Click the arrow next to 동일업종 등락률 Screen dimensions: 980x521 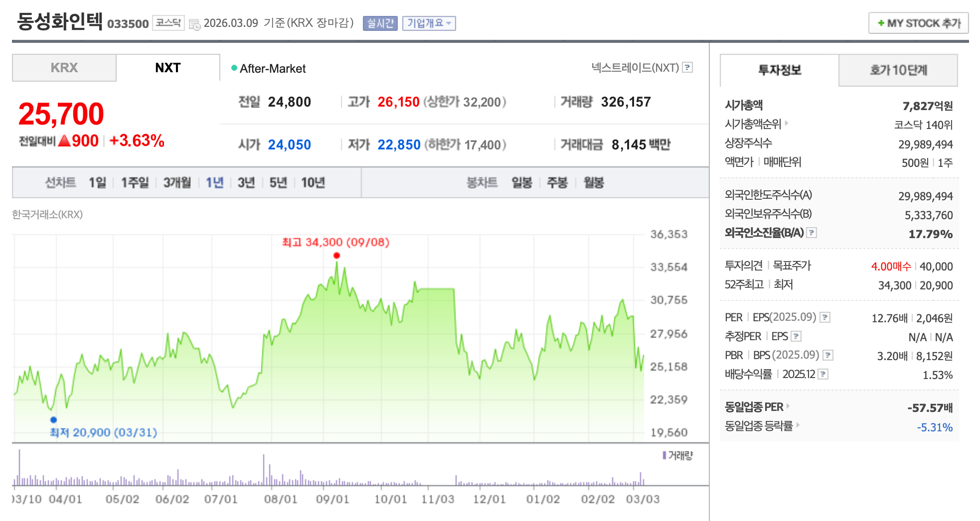(x=798, y=425)
